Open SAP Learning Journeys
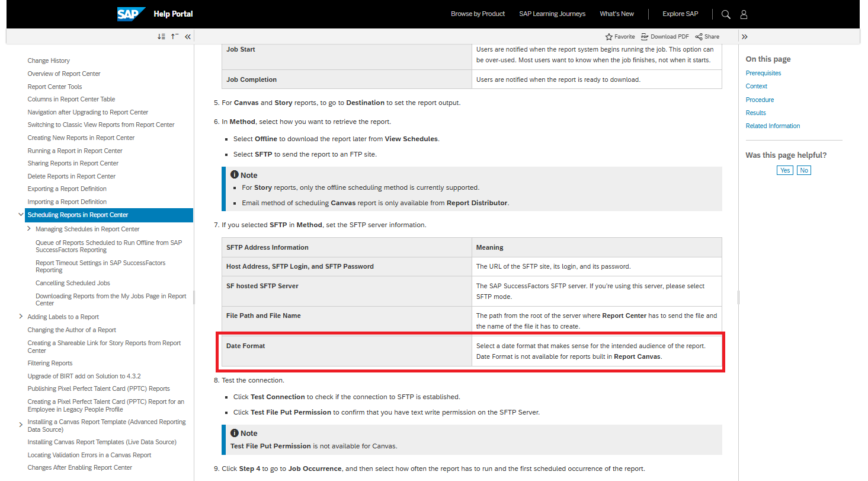Image resolution: width=868 pixels, height=481 pixels. (x=552, y=14)
